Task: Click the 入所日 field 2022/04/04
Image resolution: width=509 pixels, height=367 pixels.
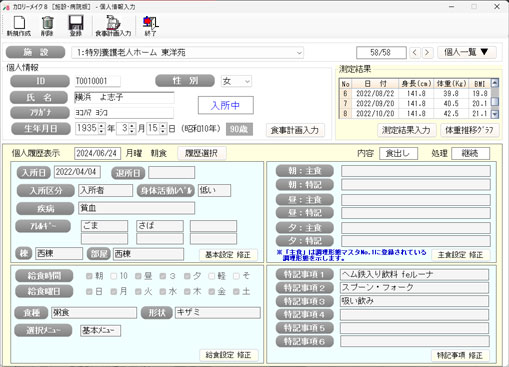Action: pyautogui.click(x=77, y=172)
